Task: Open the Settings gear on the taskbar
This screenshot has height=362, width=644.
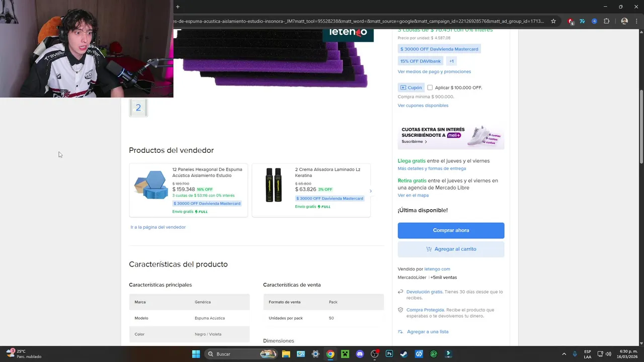Action: (x=315, y=354)
